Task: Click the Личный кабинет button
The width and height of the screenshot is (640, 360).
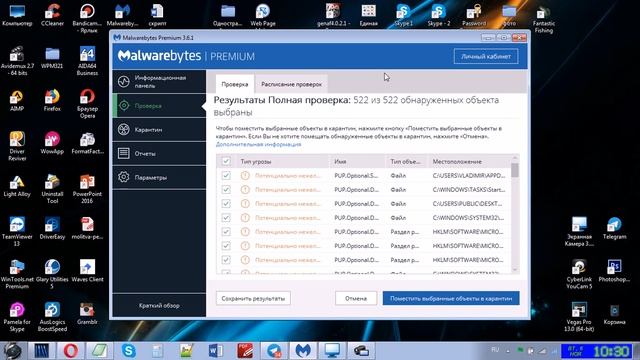Action: click(x=486, y=56)
